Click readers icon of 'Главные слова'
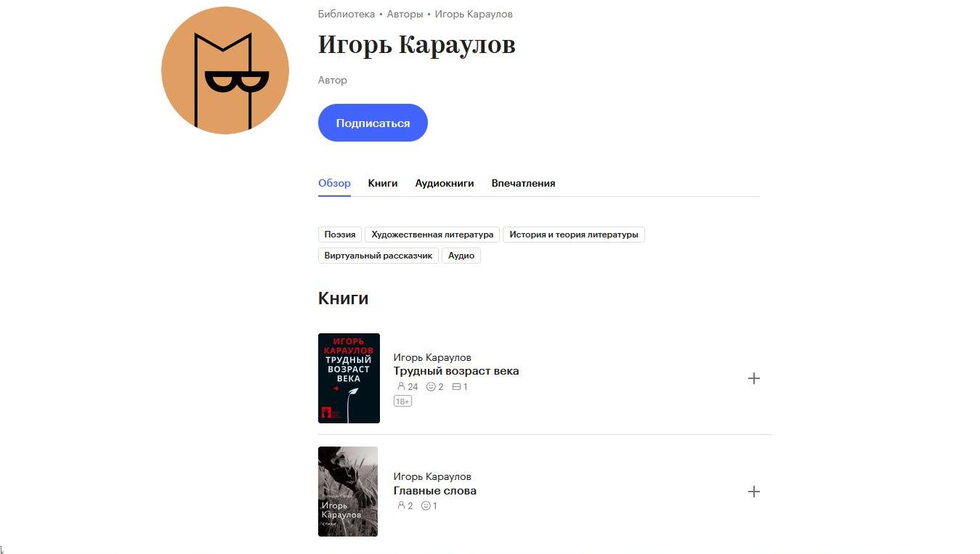This screenshot has width=980, height=554. point(400,506)
